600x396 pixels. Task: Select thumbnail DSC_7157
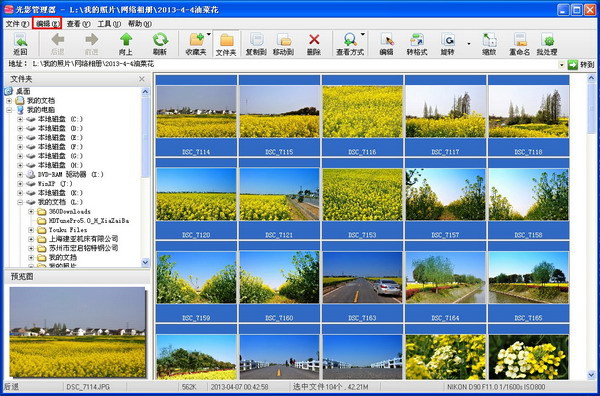pyautogui.click(x=445, y=199)
